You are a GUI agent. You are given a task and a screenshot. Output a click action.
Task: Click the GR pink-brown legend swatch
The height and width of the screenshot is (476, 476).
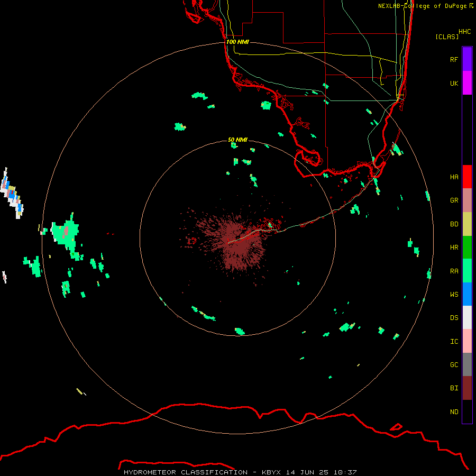[467, 200]
